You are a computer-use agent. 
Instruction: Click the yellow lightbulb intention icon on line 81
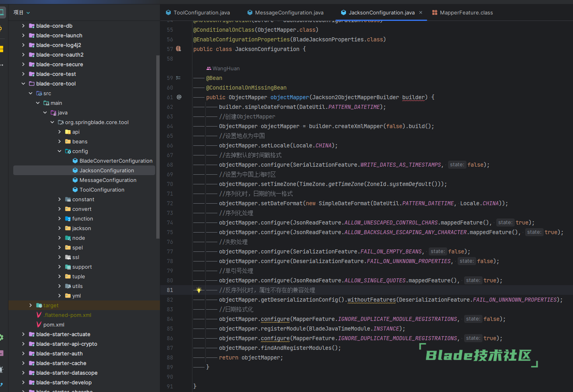tap(199, 290)
